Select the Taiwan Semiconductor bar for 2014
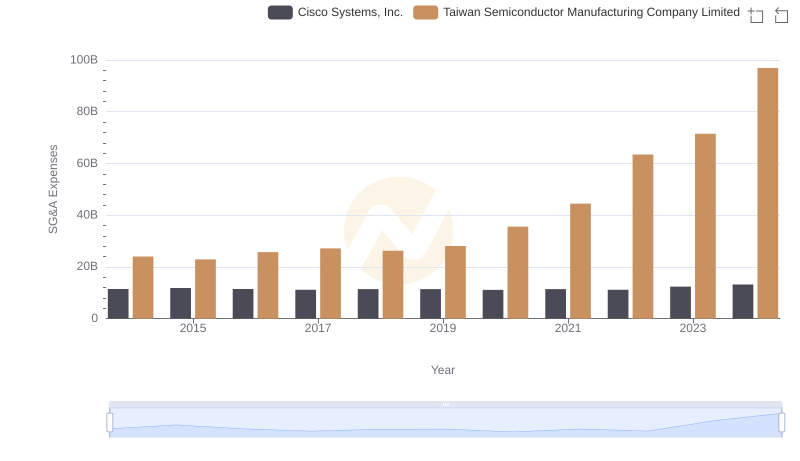The image size is (800, 461). coord(143,288)
